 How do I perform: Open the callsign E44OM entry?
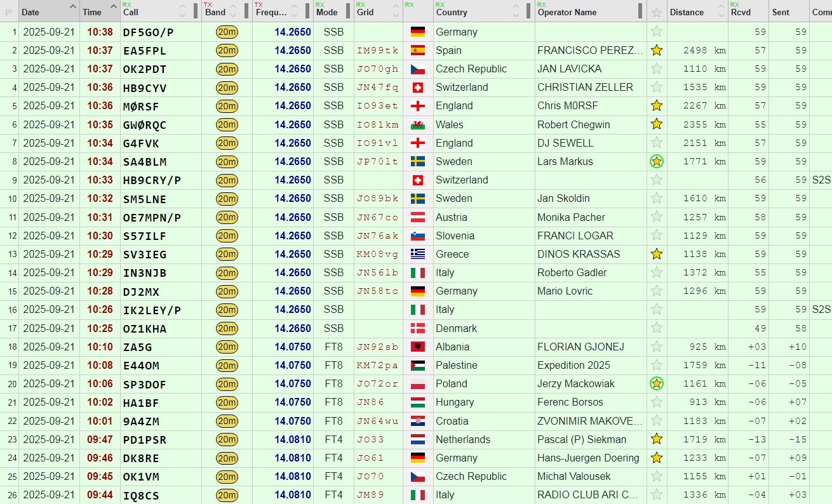(141, 365)
